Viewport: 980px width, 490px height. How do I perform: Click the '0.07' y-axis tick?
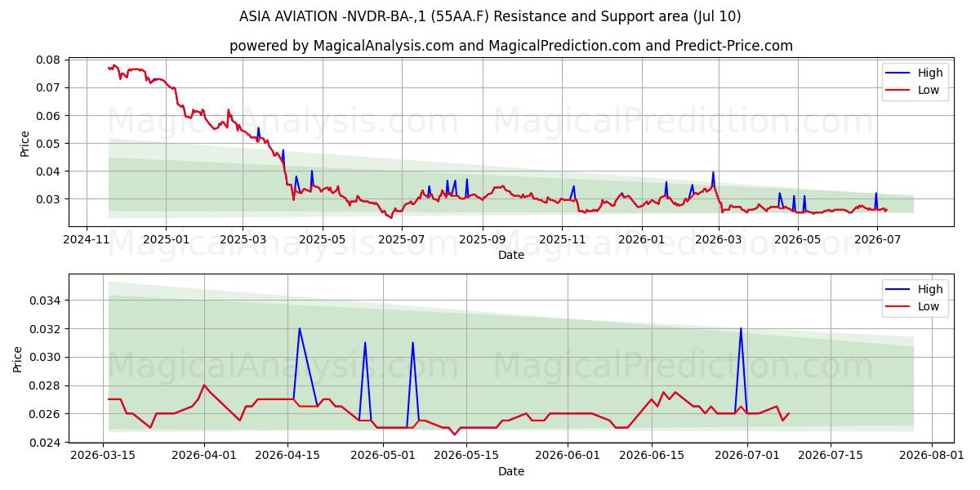pos(49,87)
